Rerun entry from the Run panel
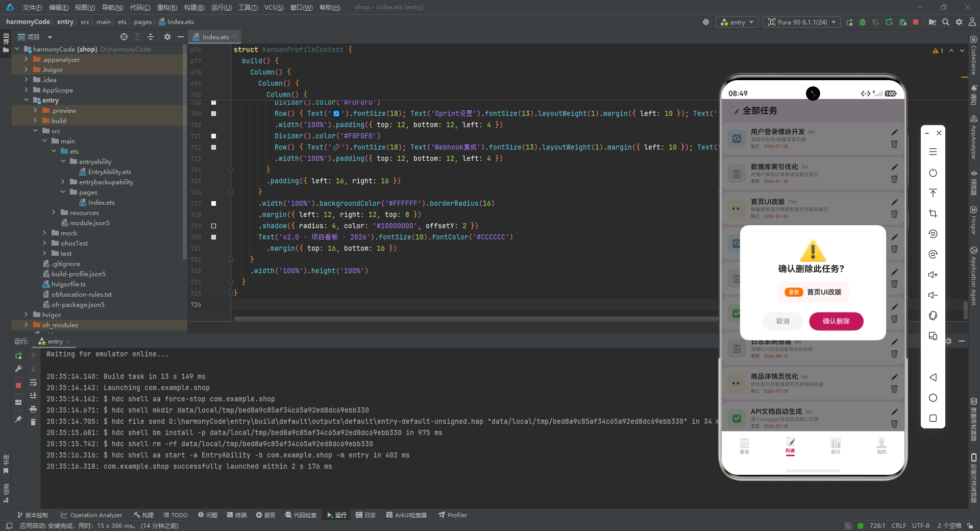980x531 pixels. pos(18,355)
